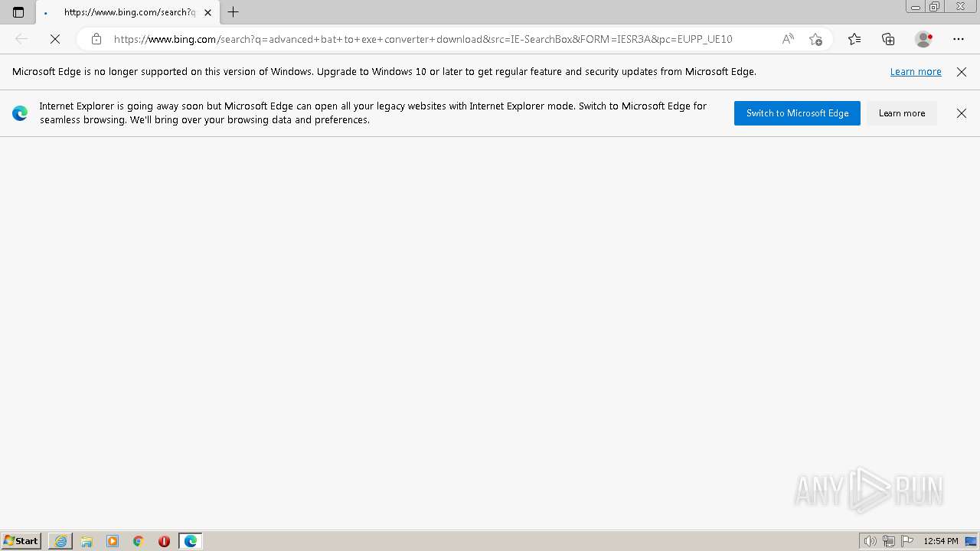Open the Collections panel
The width and height of the screenshot is (980, 551).
[x=888, y=39]
